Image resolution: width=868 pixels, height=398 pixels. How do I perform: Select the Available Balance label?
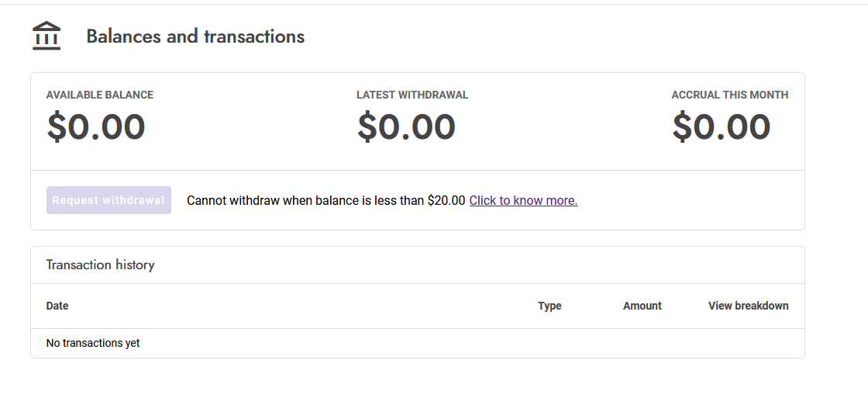tap(100, 95)
